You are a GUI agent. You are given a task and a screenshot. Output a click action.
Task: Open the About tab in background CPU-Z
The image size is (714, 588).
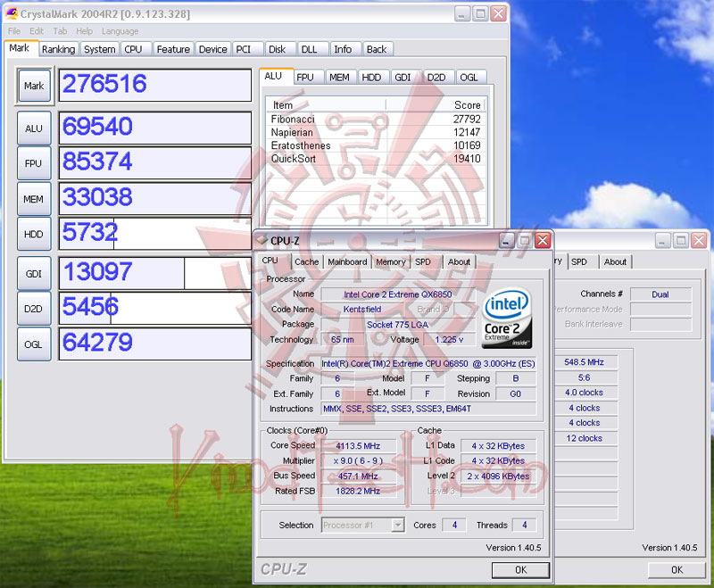coord(615,261)
